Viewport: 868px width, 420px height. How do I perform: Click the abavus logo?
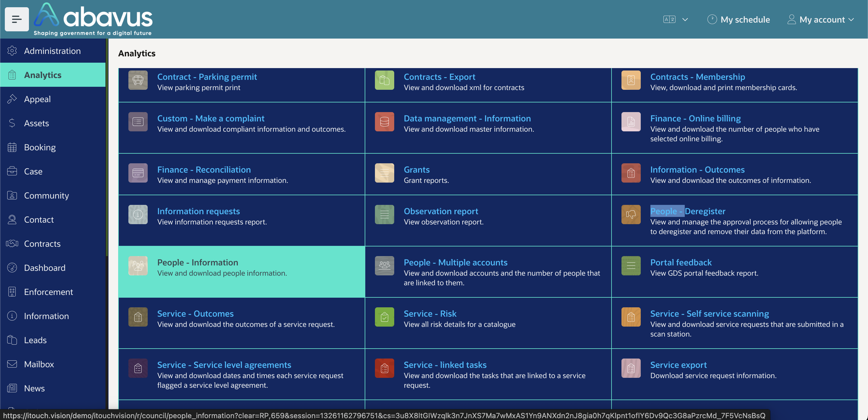(x=93, y=19)
